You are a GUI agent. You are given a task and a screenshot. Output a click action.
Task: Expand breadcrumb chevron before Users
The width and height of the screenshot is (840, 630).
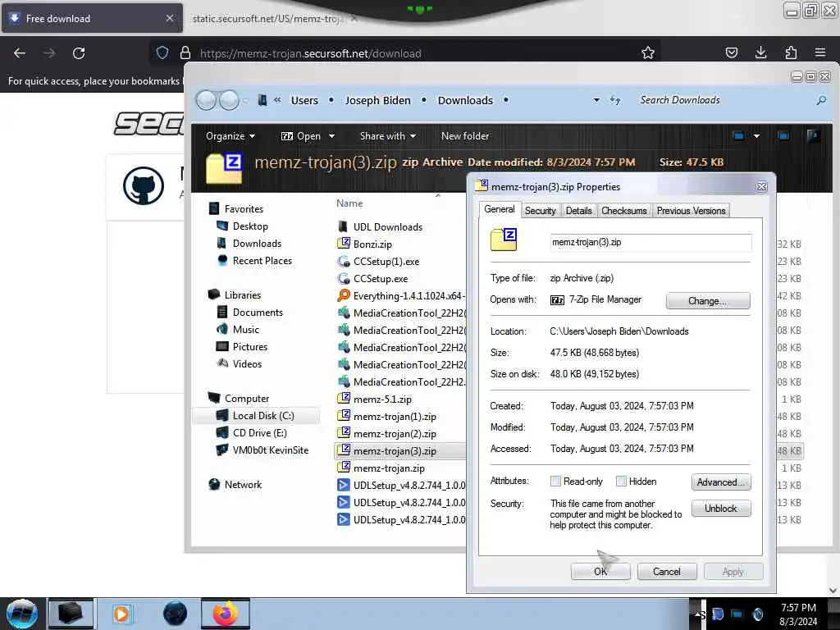277,100
